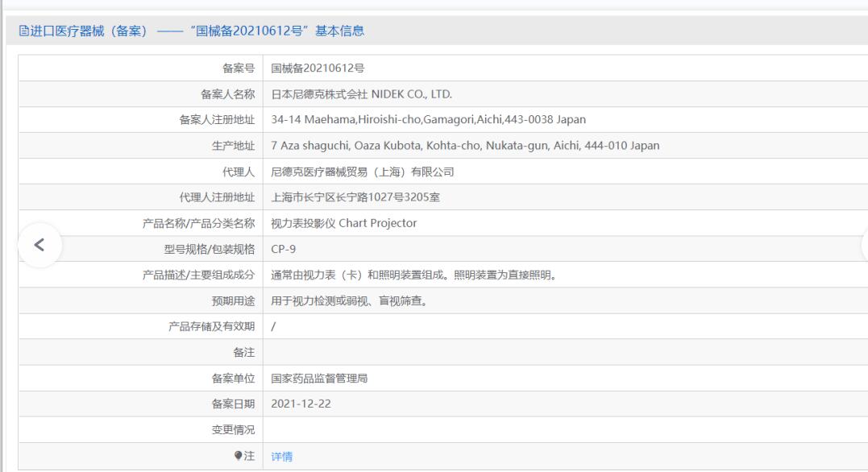868x472 pixels.
Task: Select product name 视力表投影仪 Chart Projector
Action: (x=344, y=223)
